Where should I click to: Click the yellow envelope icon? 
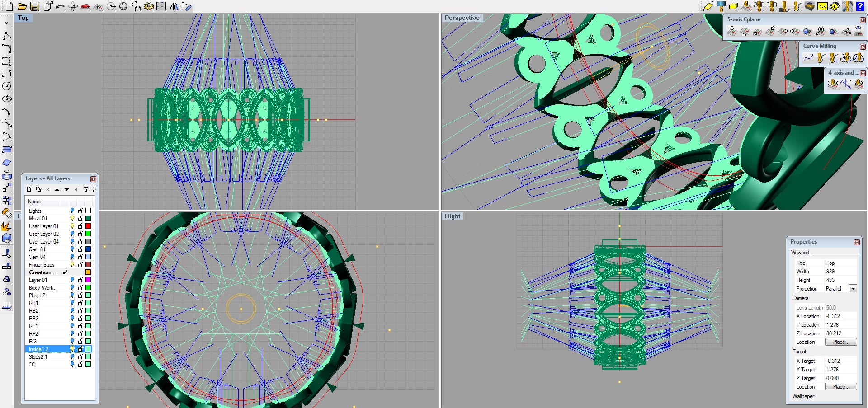click(822, 6)
